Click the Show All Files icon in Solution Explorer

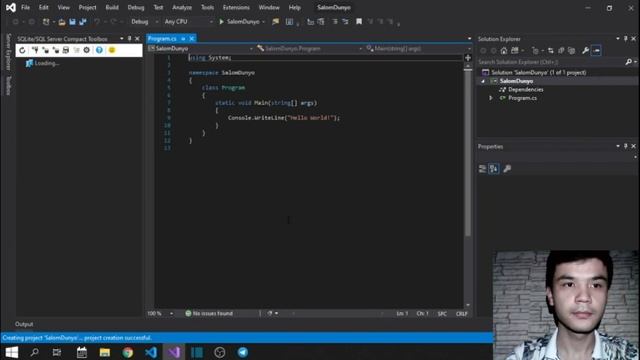(571, 51)
